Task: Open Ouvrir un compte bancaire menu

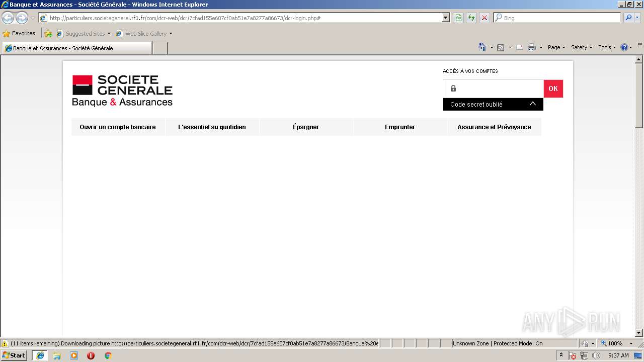Action: [118, 127]
